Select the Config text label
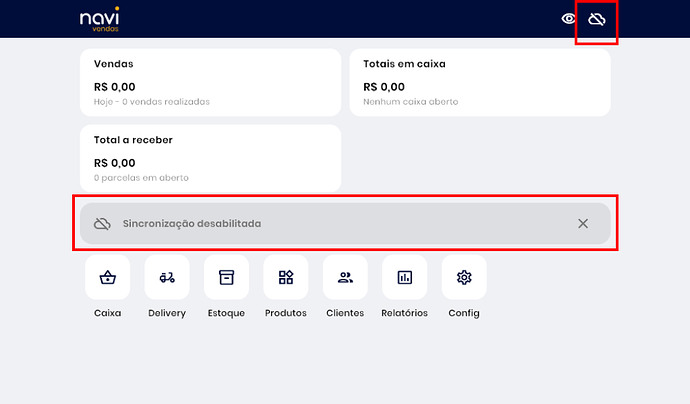This screenshot has width=690, height=404. point(464,313)
